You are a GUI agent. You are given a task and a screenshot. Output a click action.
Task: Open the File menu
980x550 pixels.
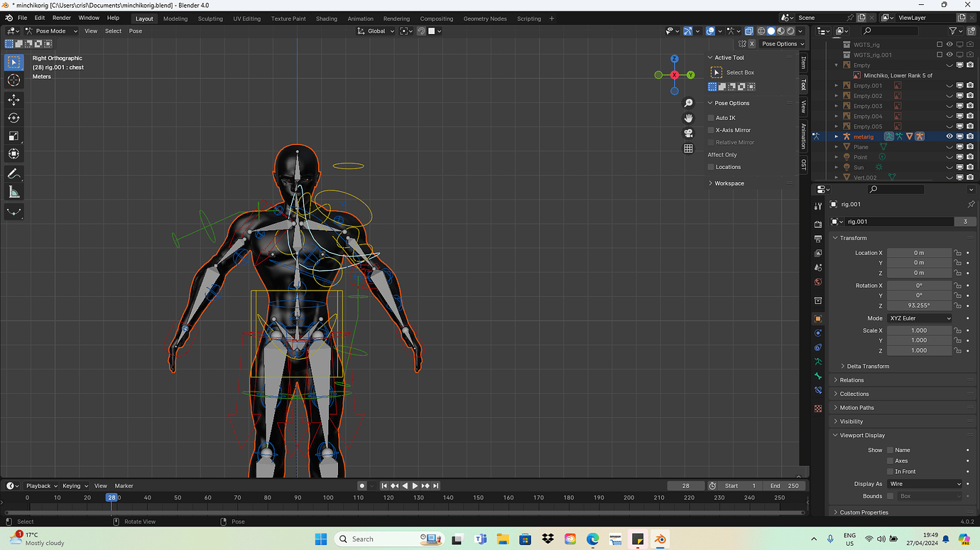point(22,18)
